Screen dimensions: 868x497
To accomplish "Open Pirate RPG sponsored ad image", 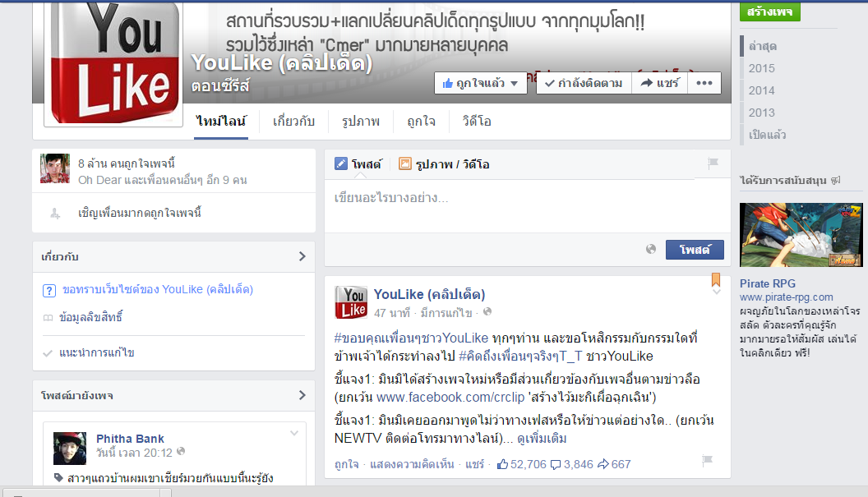I will pyautogui.click(x=801, y=235).
